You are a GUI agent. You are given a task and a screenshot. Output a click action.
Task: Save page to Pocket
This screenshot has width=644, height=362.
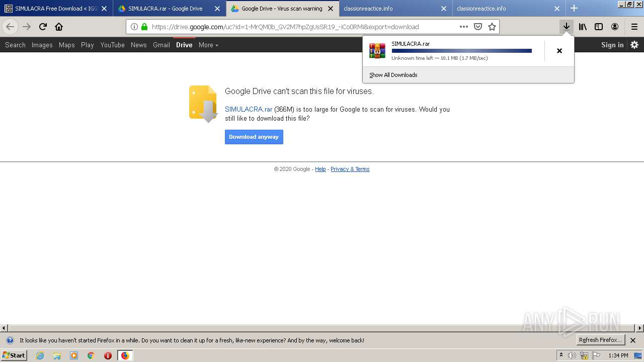[x=478, y=27]
